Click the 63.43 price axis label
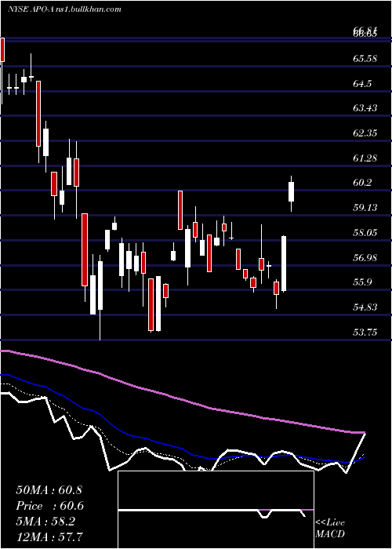Screen dimensions: 392x549 pyautogui.click(x=365, y=107)
